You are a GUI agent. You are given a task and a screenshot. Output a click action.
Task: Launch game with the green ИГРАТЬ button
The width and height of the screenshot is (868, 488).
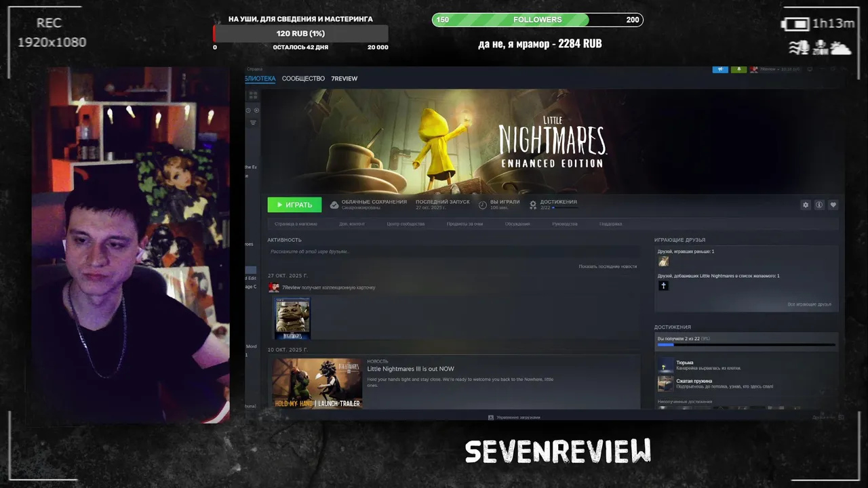[294, 205]
